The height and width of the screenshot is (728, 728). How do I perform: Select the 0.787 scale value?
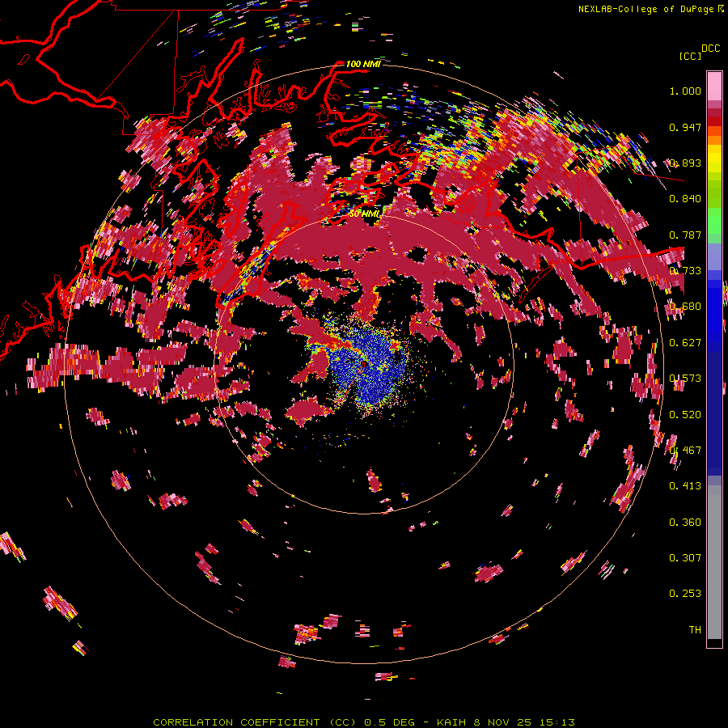[685, 235]
